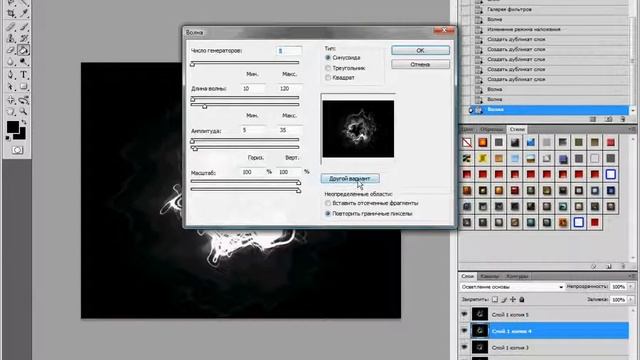Select the Path Selection tool
Viewport: 640px width, 360px height.
tap(11, 87)
